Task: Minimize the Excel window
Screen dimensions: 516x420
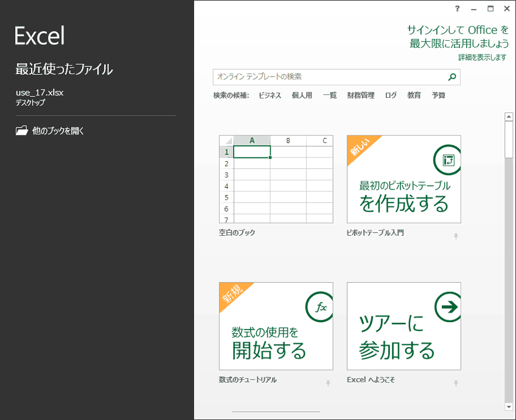Action: (474, 9)
